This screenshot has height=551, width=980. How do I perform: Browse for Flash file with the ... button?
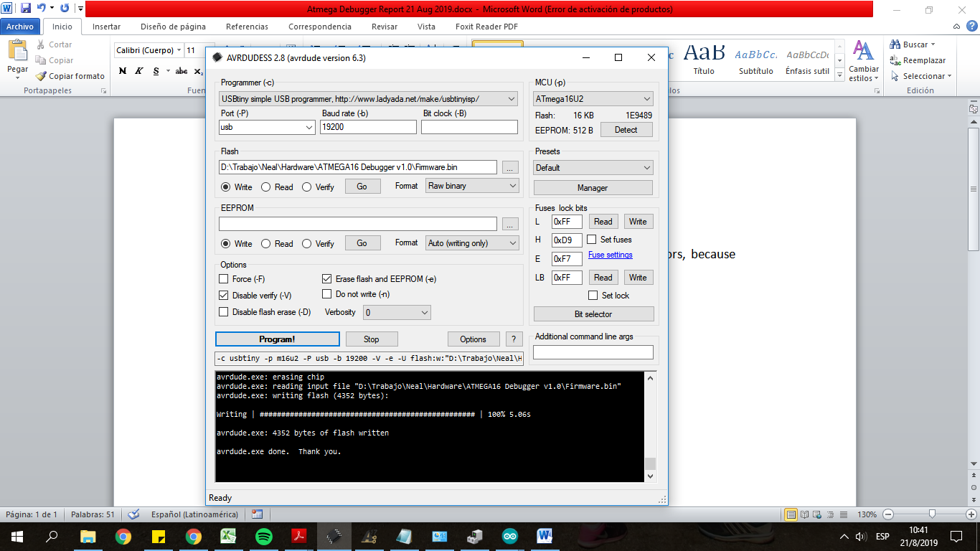[509, 168]
